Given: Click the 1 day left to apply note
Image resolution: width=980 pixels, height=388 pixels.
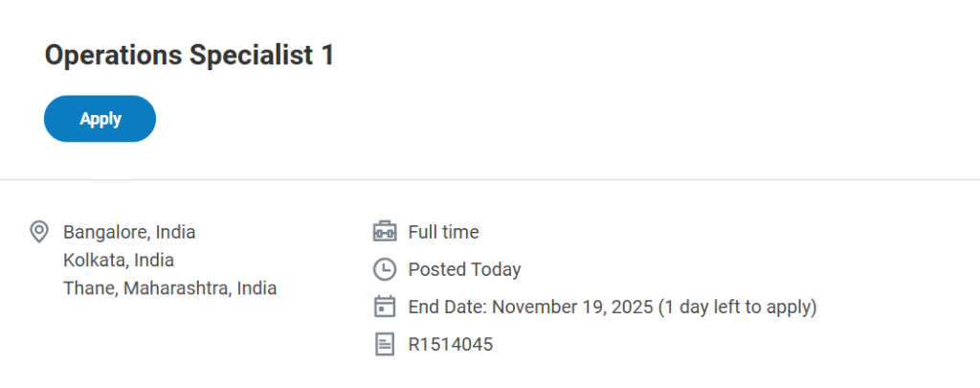Looking at the screenshot, I should pos(738,307).
